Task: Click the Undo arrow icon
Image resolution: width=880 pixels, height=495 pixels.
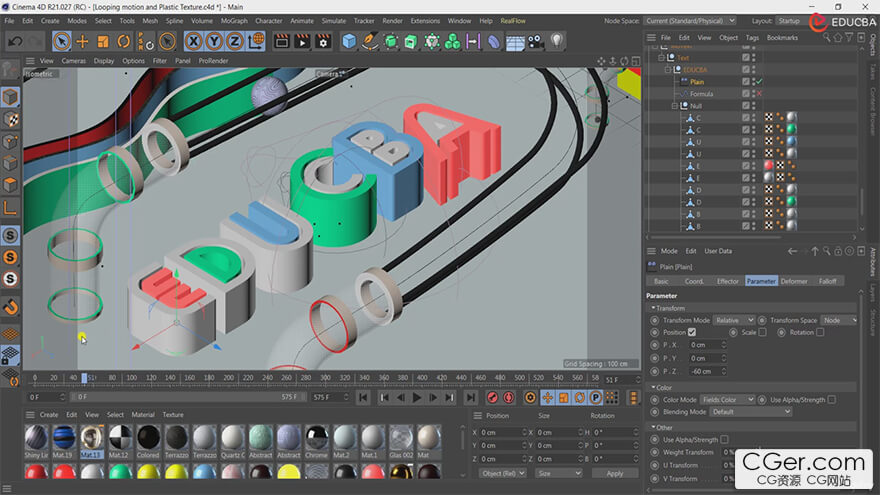Action: 16,42
